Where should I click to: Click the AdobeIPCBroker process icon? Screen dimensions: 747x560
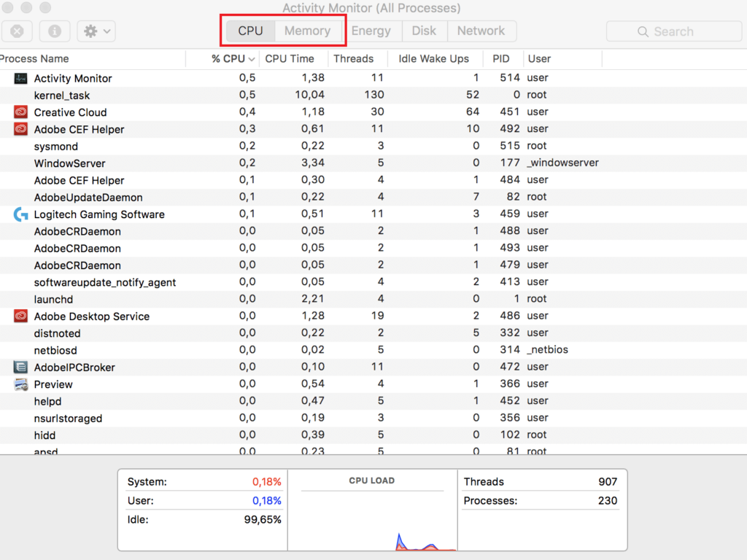[20, 367]
